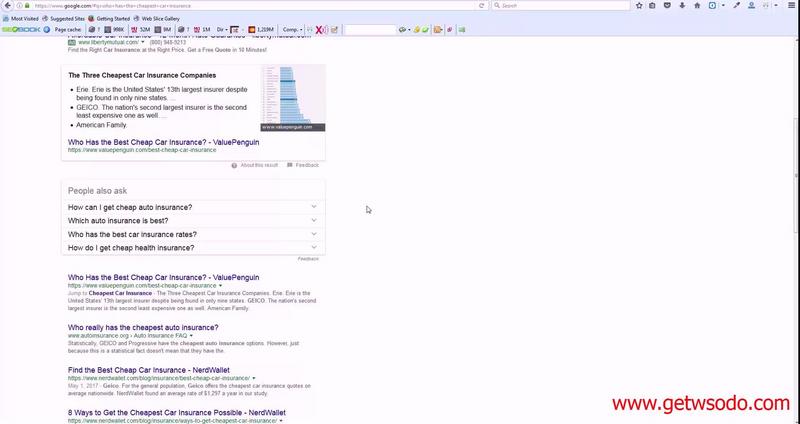Image resolution: width=800 pixels, height=424 pixels.
Task: Click the site info lock icon
Action: click(x=27, y=6)
